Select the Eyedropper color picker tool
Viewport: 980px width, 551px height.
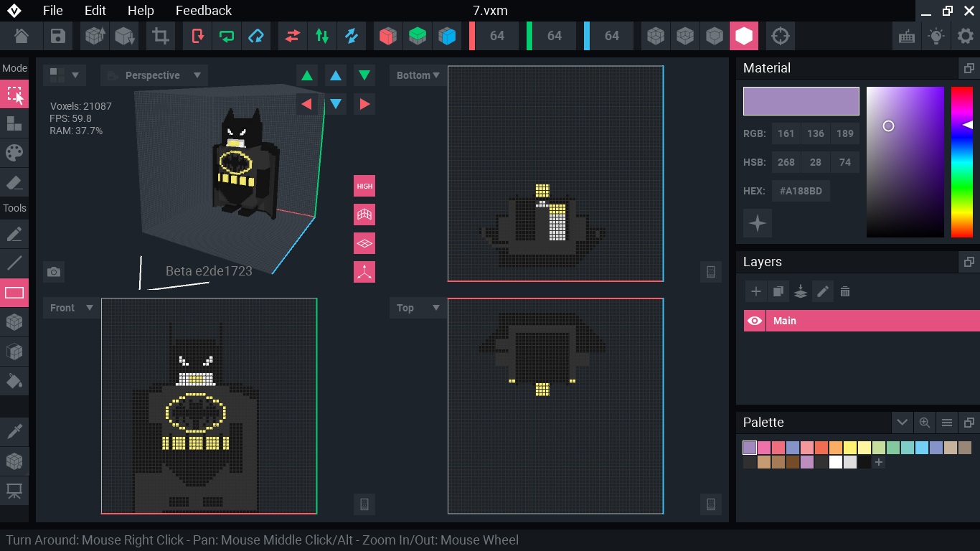(14, 430)
